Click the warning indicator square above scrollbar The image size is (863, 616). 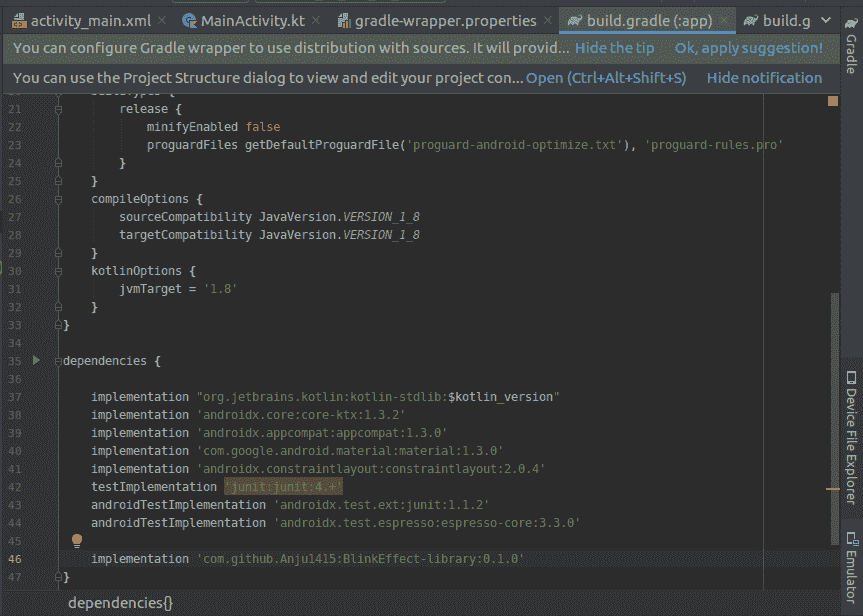832,101
